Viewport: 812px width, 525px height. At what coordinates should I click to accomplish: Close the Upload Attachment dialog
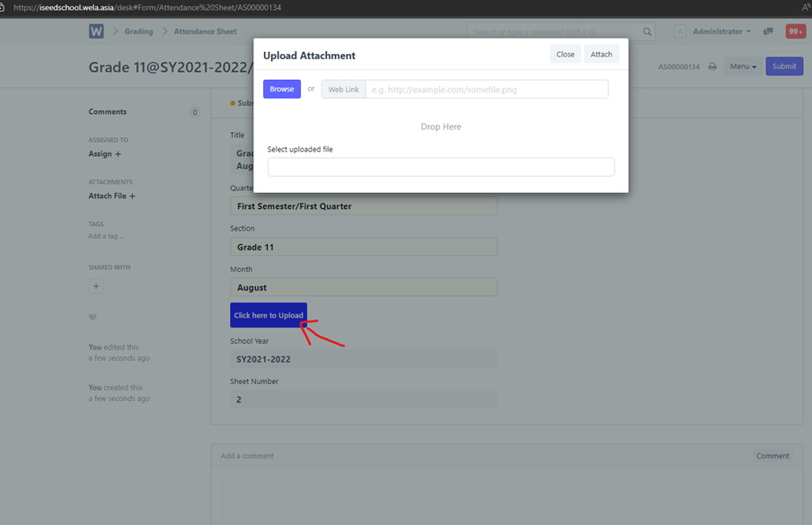[x=565, y=55]
